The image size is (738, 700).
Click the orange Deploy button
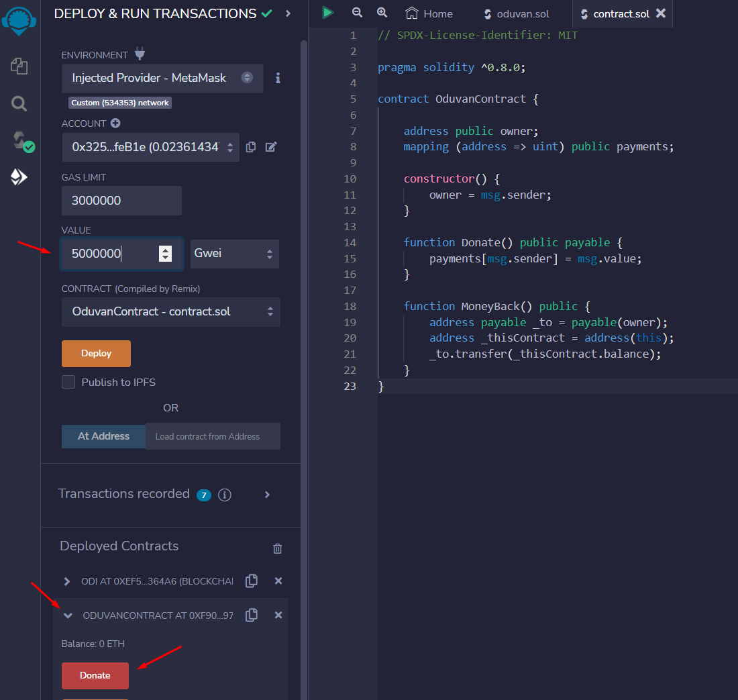pyautogui.click(x=96, y=354)
